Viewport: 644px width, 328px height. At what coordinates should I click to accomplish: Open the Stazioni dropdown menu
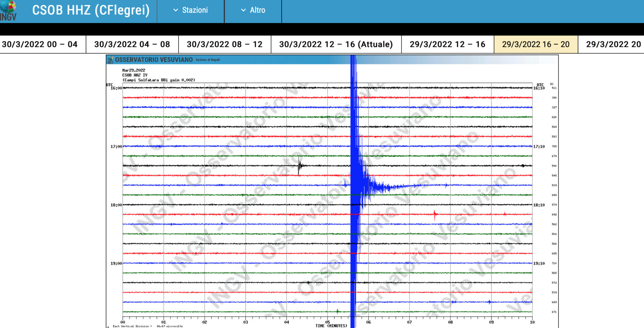(x=191, y=10)
